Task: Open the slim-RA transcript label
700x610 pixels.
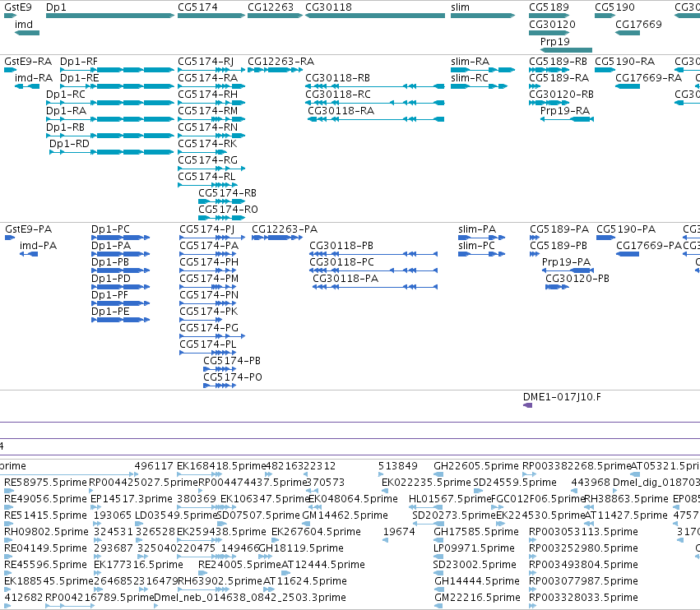Action: click(470, 61)
